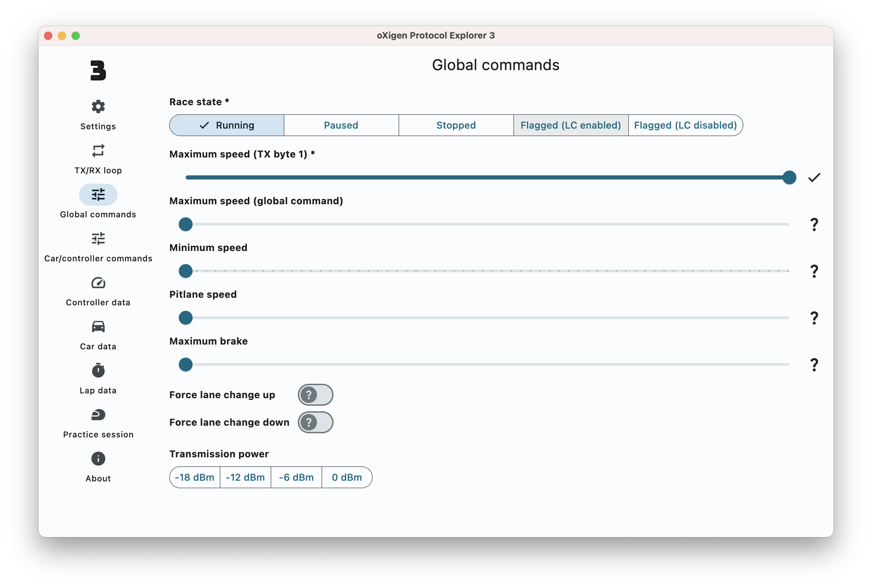Open Car data using the car icon
The height and width of the screenshot is (588, 872).
pos(98,327)
